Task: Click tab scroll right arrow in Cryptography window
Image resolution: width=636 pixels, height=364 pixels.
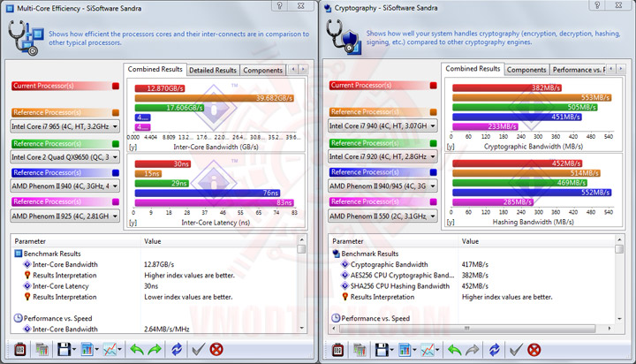Action: (x=621, y=69)
